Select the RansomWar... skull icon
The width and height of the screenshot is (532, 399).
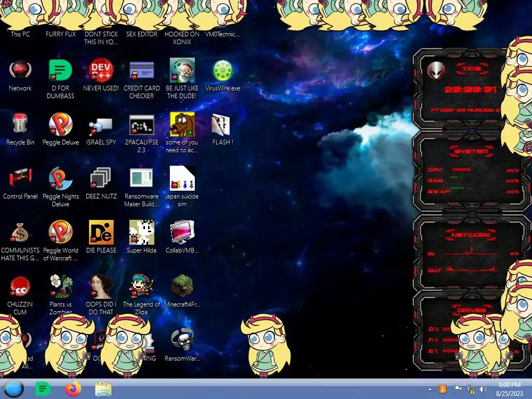pos(182,340)
